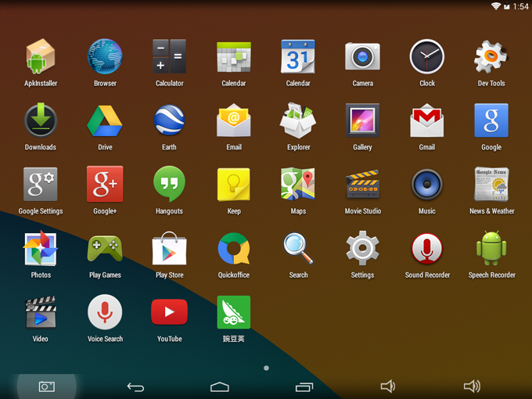Open the Calculator app
The image size is (532, 399).
click(x=169, y=56)
